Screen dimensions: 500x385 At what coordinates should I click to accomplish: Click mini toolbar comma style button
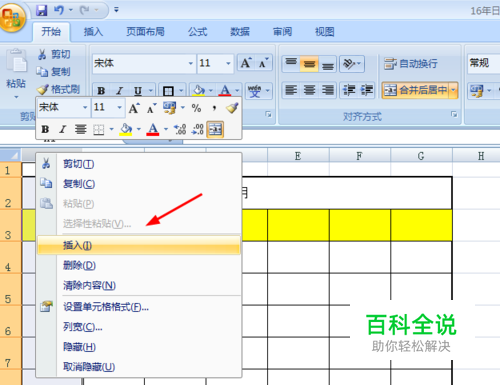214,108
